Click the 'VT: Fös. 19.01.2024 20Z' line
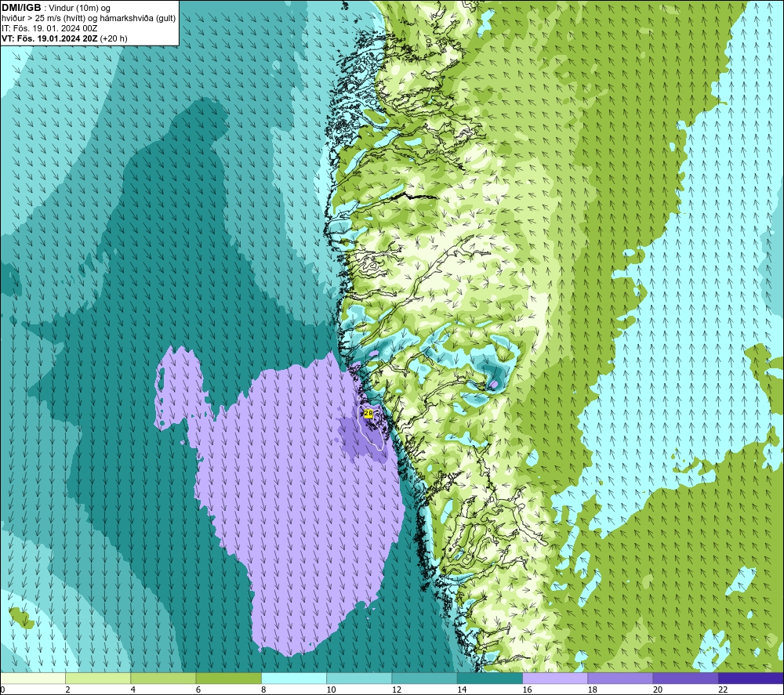 pos(49,38)
